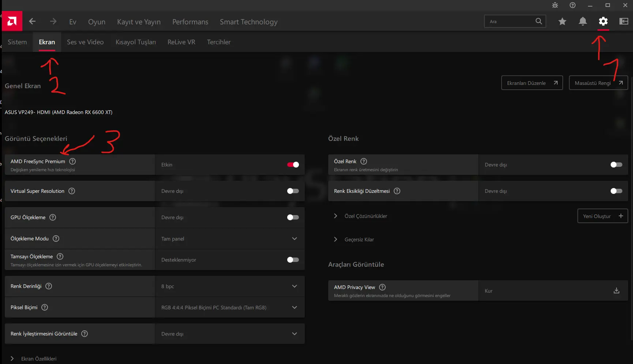Switch to the Sistem tab

[17, 42]
